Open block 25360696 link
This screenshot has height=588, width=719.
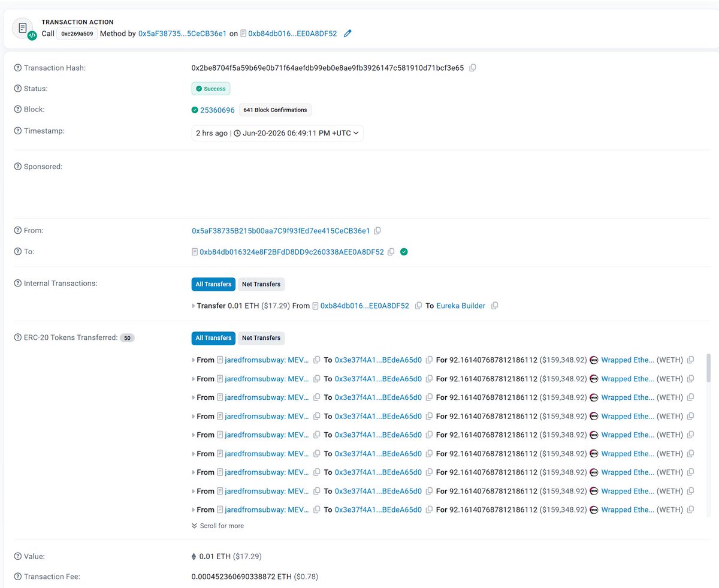tap(217, 110)
